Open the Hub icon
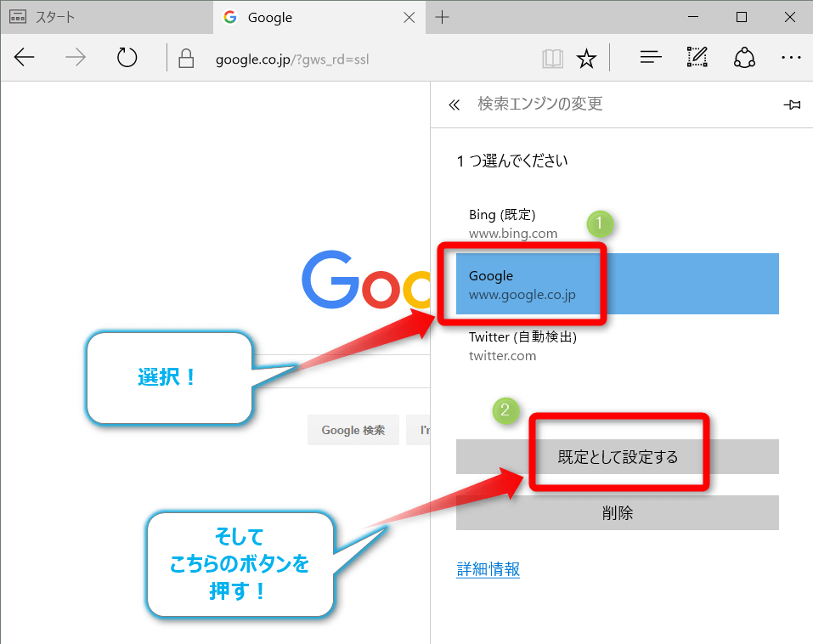This screenshot has width=813, height=644. (651, 58)
